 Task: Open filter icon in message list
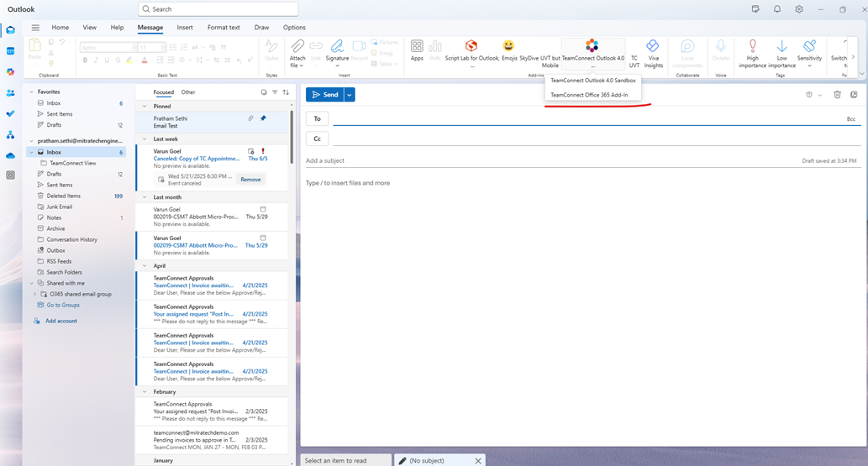(275, 92)
